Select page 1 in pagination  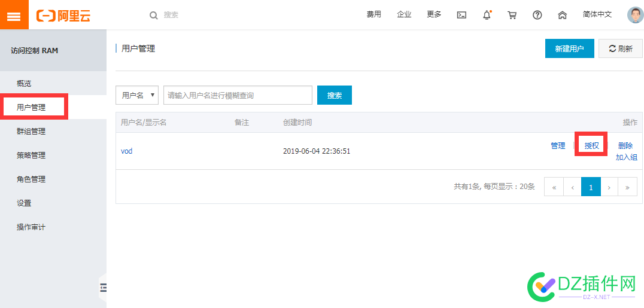click(x=591, y=187)
